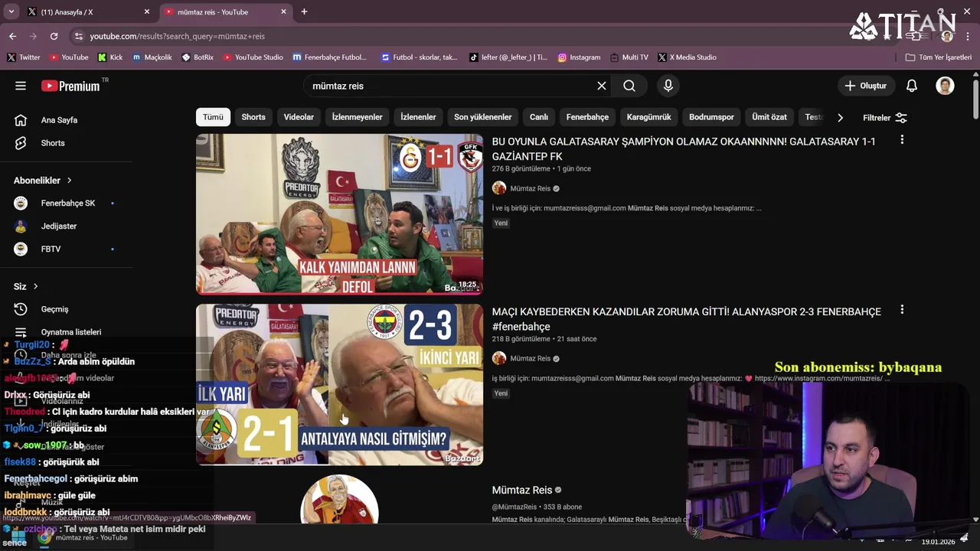Open Filtreler search filters

click(x=885, y=118)
